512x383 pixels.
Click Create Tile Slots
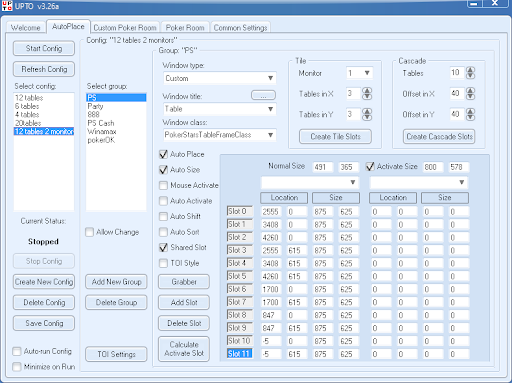click(x=335, y=136)
